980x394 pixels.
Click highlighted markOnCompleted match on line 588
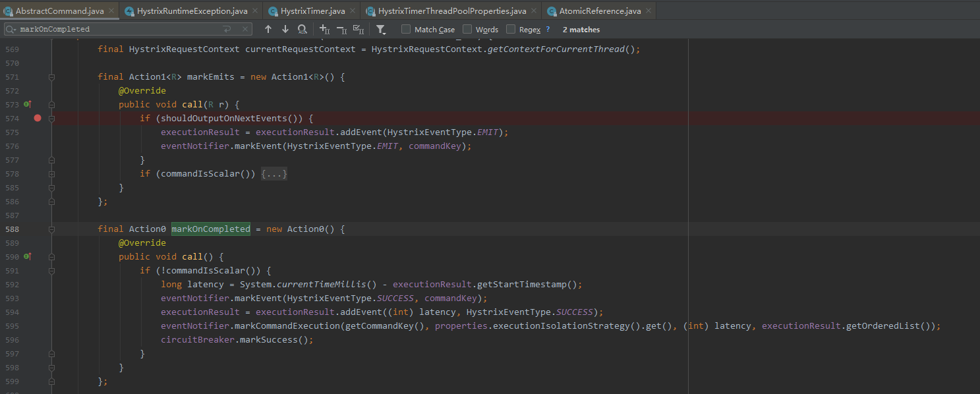pos(211,229)
